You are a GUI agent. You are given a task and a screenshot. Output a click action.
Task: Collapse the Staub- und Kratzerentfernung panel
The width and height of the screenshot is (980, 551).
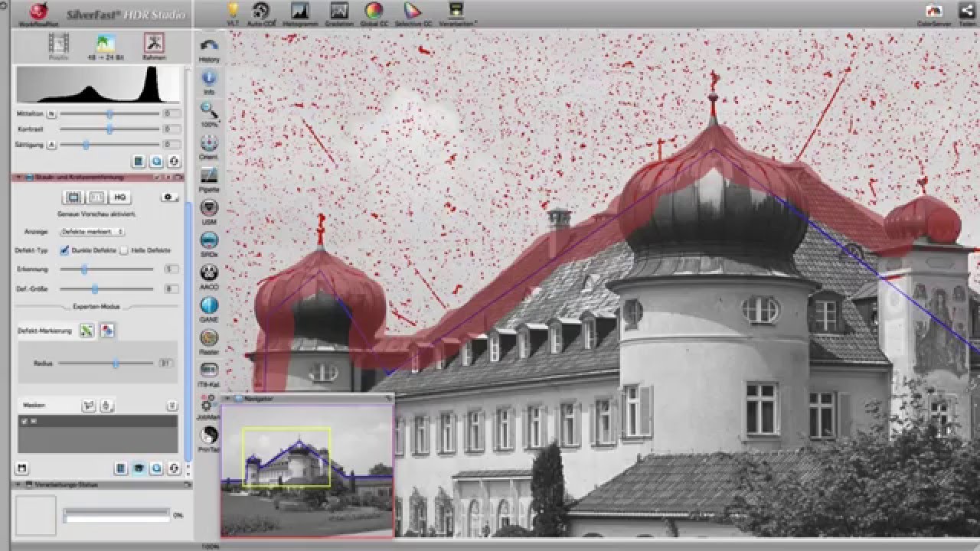click(x=17, y=177)
